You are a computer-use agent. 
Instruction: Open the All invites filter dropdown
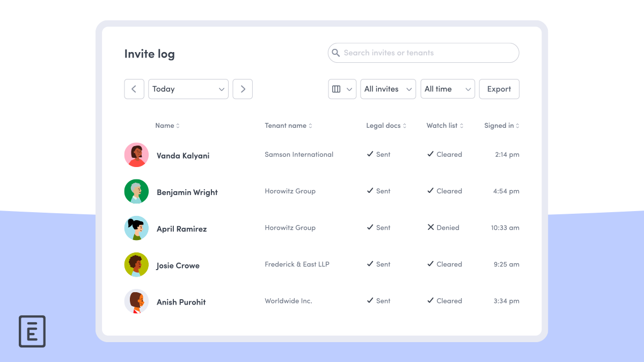387,89
